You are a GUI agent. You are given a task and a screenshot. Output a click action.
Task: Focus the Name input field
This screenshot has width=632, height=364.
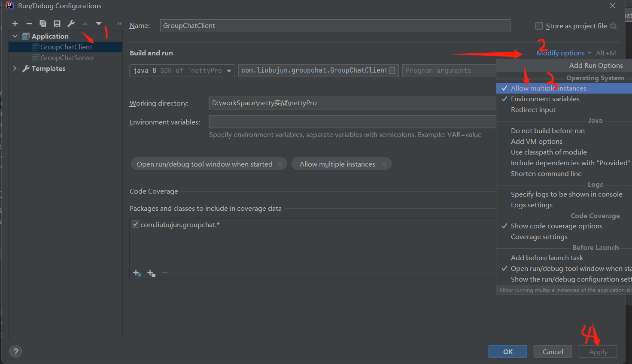pyautogui.click(x=335, y=26)
